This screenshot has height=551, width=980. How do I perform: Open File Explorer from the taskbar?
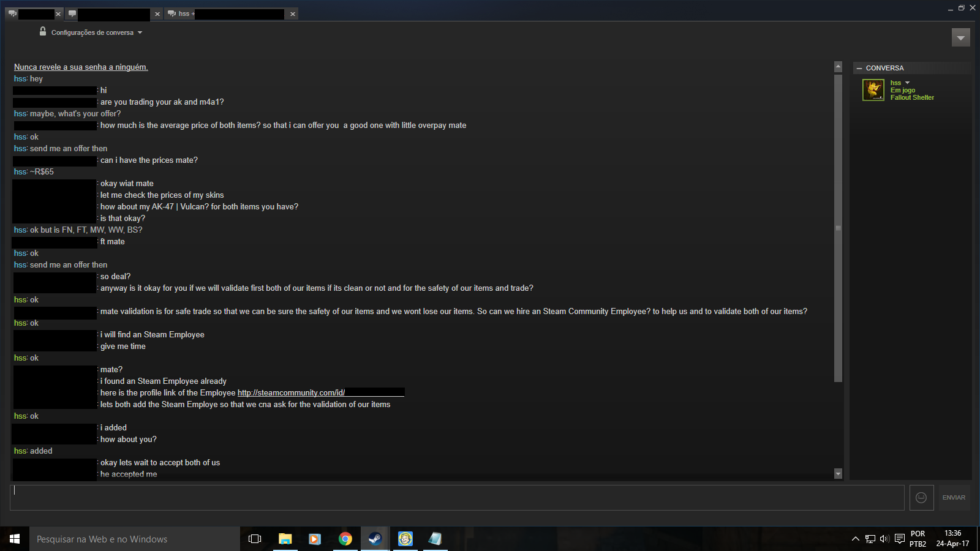tap(285, 539)
